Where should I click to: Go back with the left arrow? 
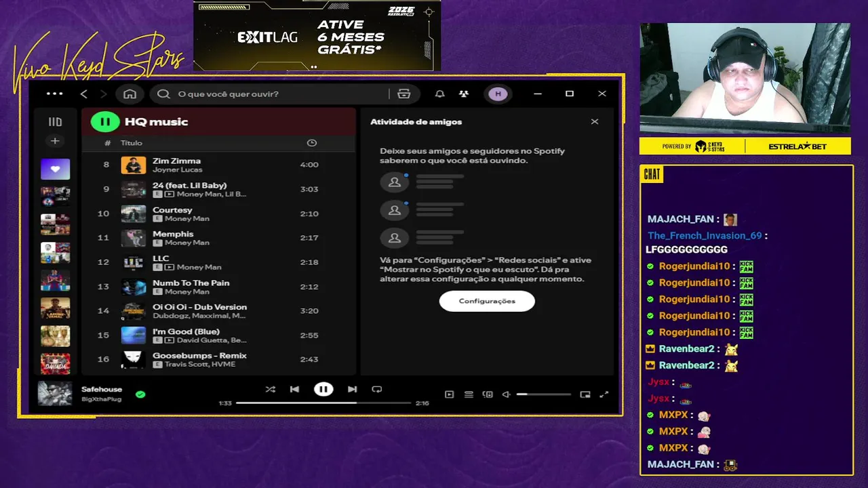[x=84, y=94]
